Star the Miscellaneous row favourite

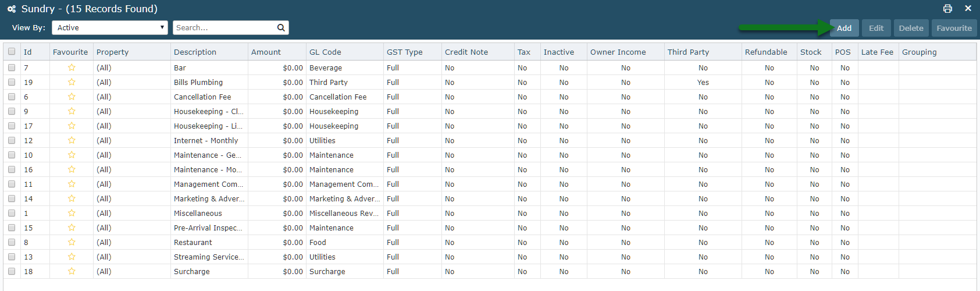72,213
